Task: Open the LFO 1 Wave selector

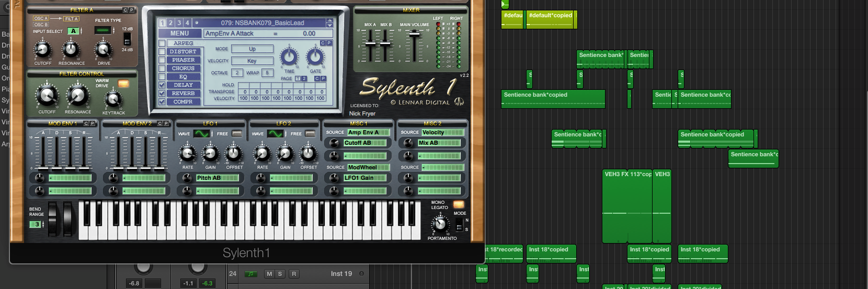Action: tap(202, 134)
